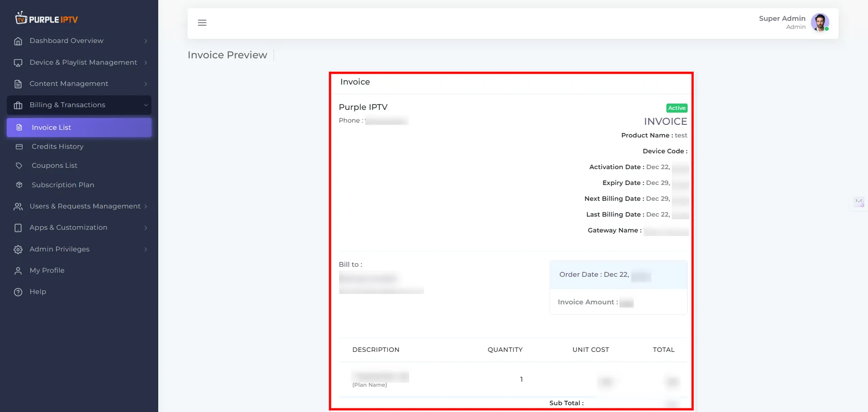Click the UNIT COST column header
Image resolution: width=868 pixels, height=412 pixels.
click(x=590, y=350)
